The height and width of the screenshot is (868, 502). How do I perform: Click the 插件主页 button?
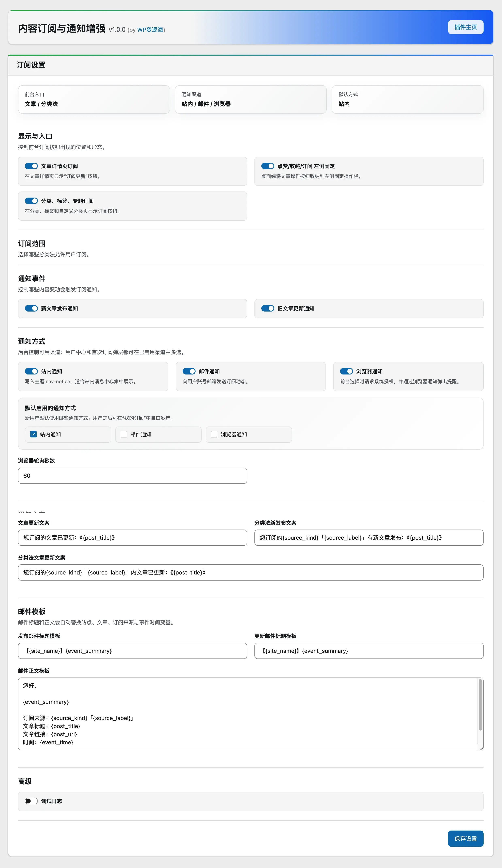click(x=465, y=27)
